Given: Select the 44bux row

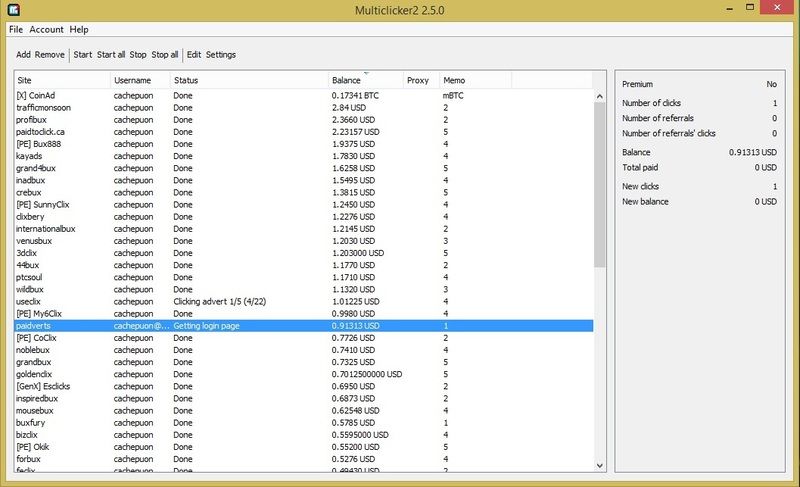Looking at the screenshot, I should (x=304, y=265).
